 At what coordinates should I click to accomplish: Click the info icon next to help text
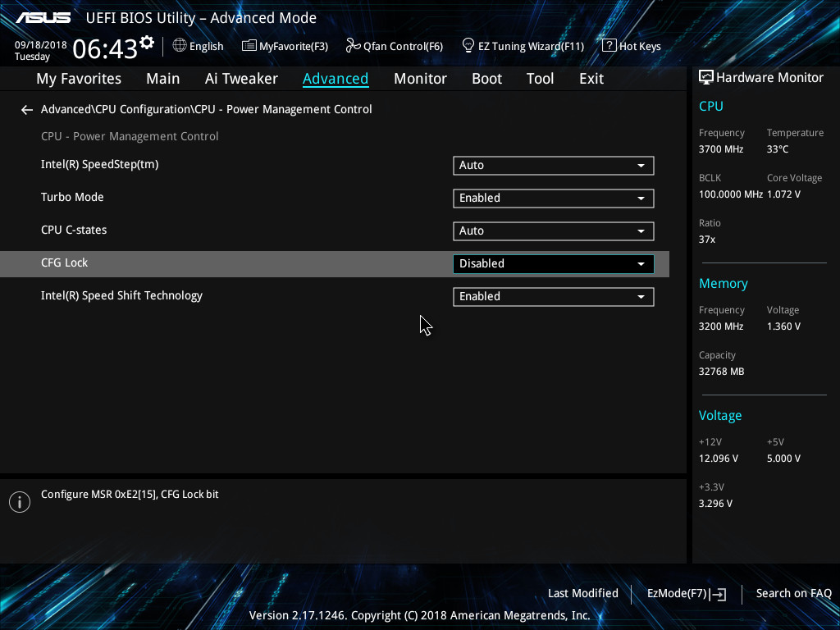coord(20,502)
